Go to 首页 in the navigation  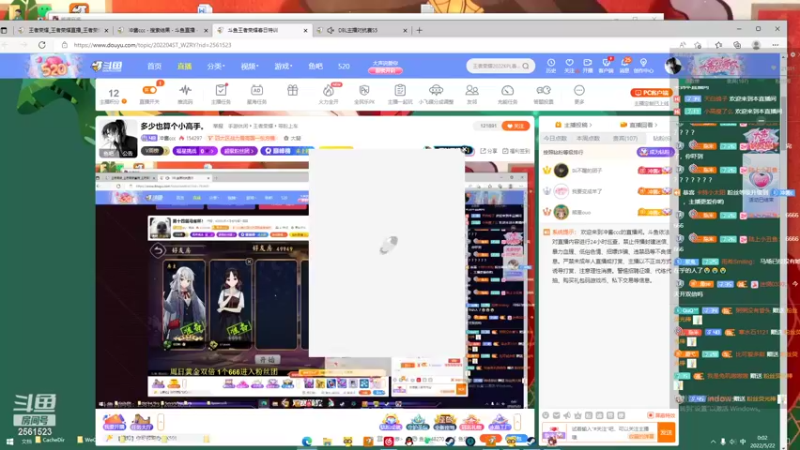click(x=154, y=66)
